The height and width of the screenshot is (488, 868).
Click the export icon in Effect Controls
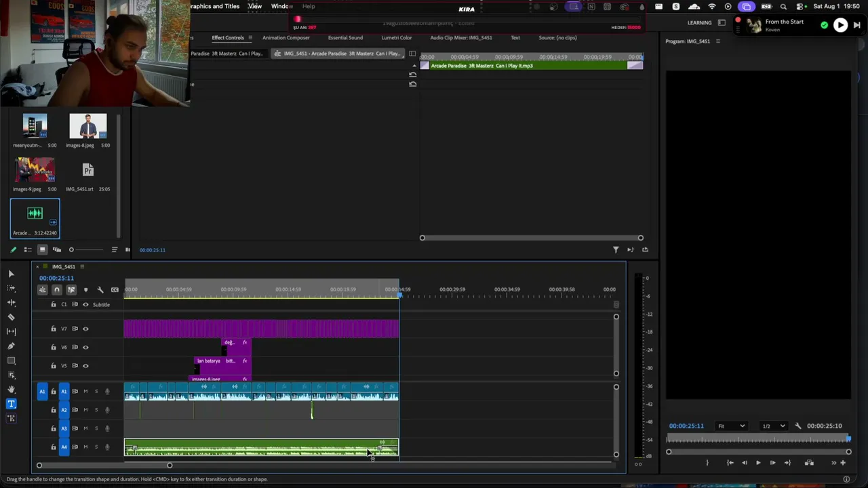645,250
